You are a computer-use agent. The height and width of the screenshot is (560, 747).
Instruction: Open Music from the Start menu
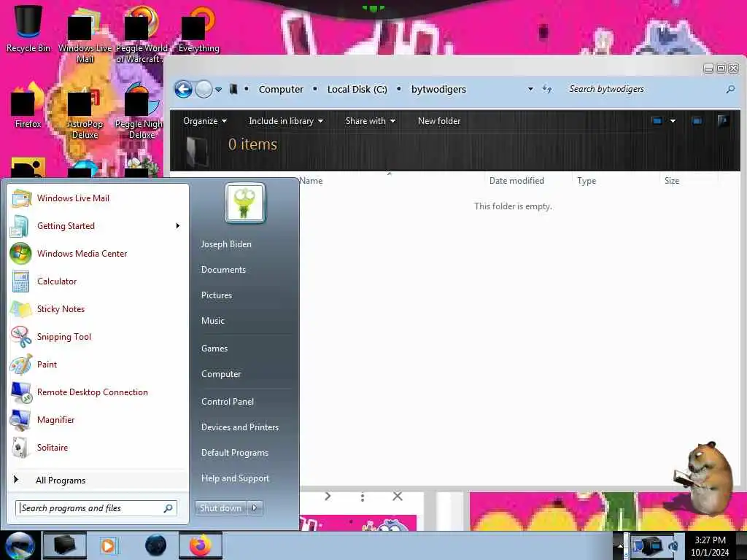coord(212,321)
